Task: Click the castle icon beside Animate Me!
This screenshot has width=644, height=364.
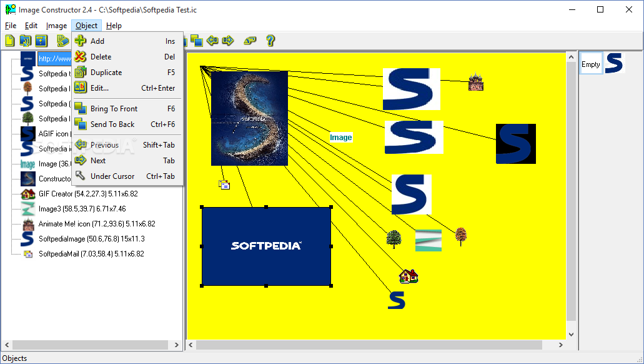Action: 28,224
